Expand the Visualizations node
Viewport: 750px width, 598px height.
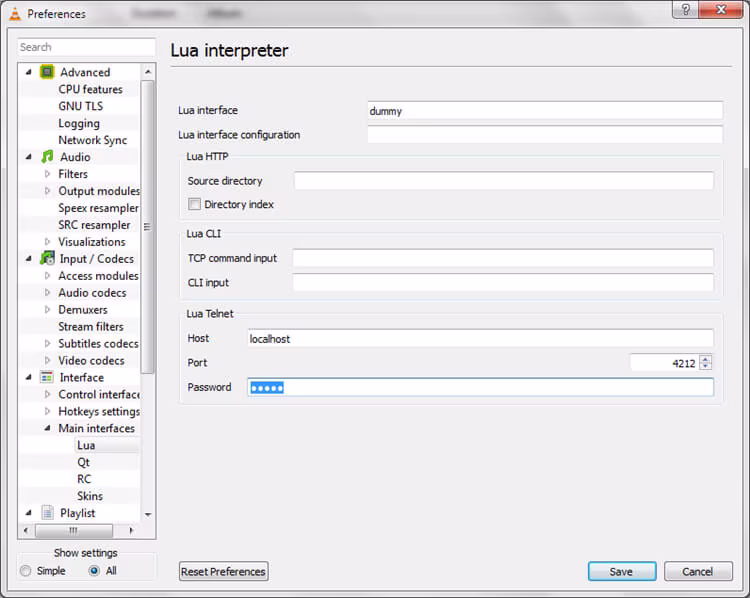(x=47, y=242)
